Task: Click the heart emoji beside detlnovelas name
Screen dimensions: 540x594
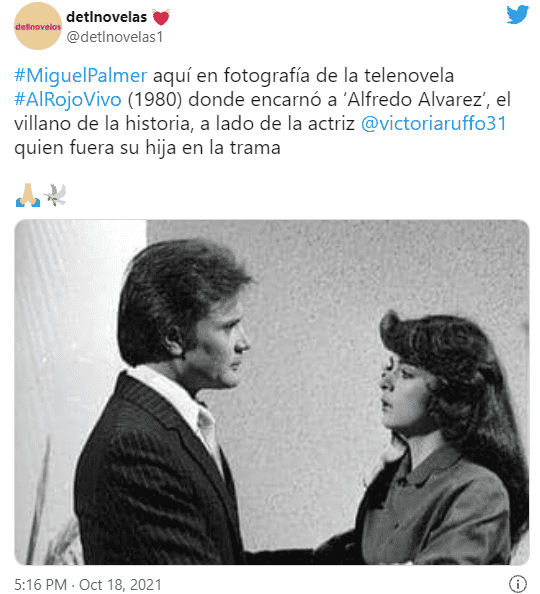Action: [161, 17]
